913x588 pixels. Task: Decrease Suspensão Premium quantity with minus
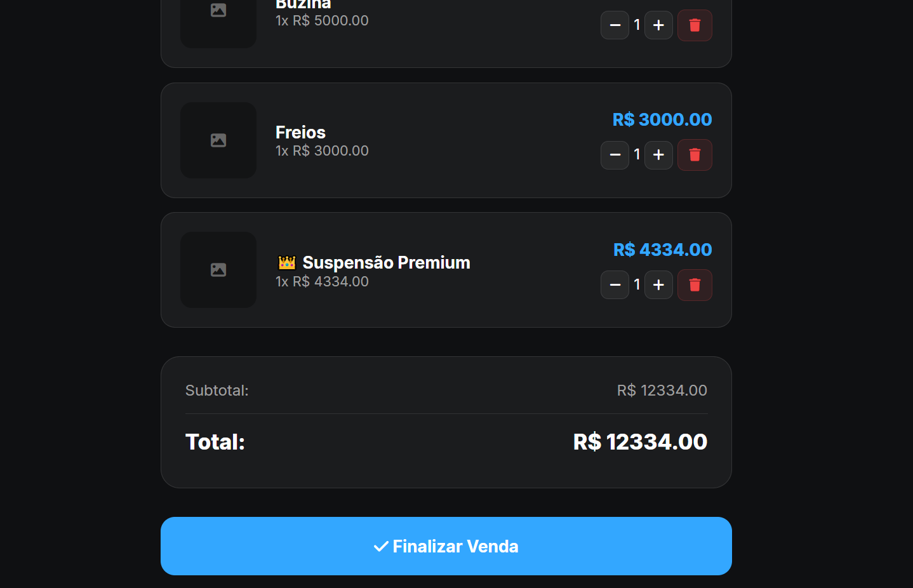(615, 285)
